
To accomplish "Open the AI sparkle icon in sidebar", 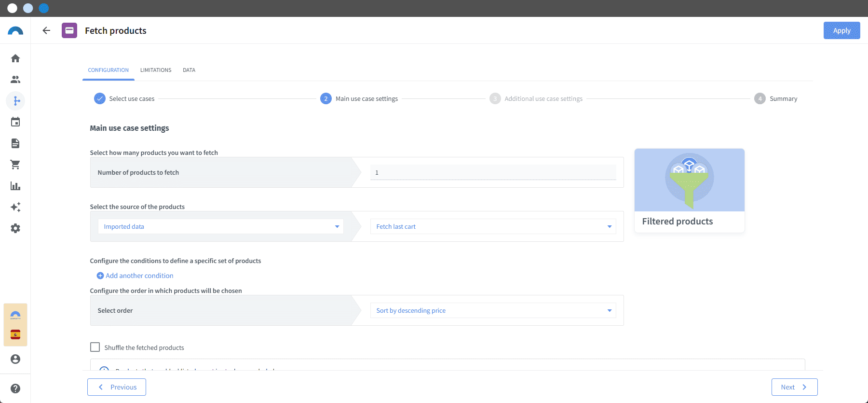I will click(x=15, y=207).
